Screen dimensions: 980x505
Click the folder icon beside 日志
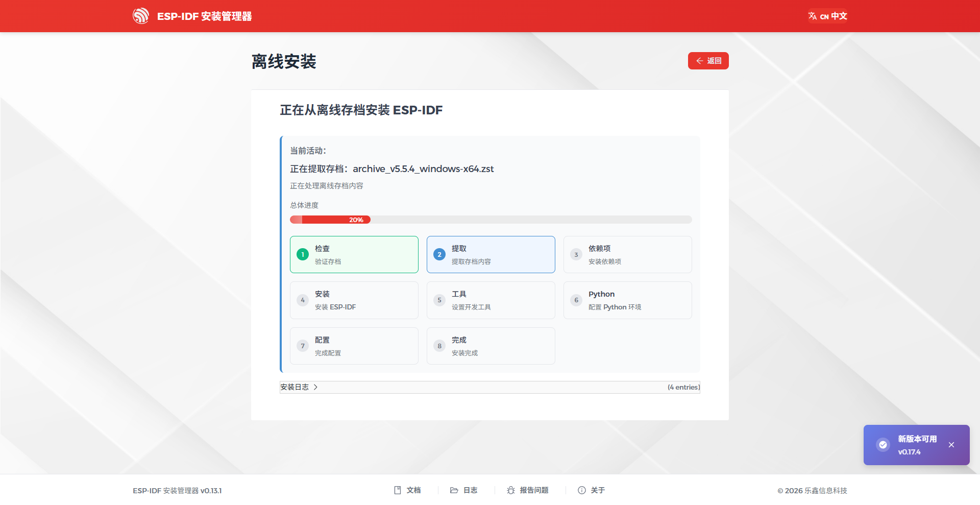tap(454, 490)
